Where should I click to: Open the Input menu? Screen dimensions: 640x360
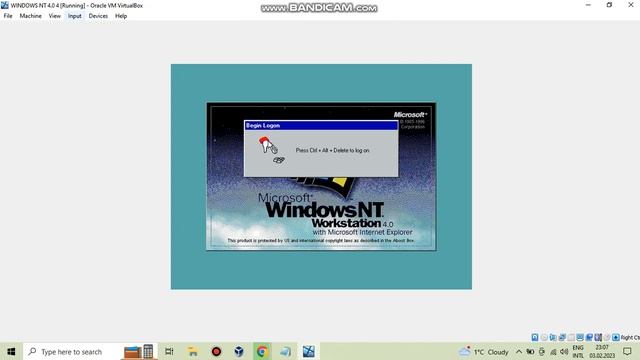coord(75,16)
